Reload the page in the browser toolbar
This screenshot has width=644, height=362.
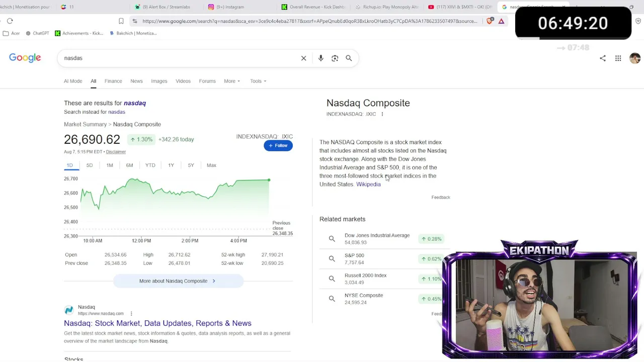[x=10, y=21]
